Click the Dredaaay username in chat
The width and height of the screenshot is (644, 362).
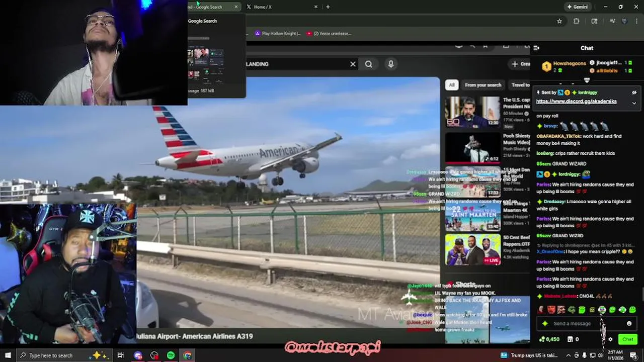pyautogui.click(x=554, y=202)
